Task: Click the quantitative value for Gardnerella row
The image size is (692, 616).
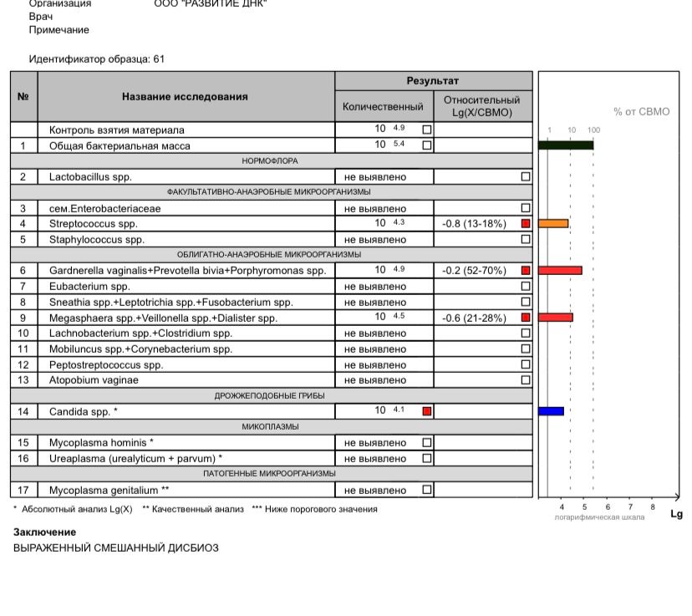Action: [x=389, y=270]
